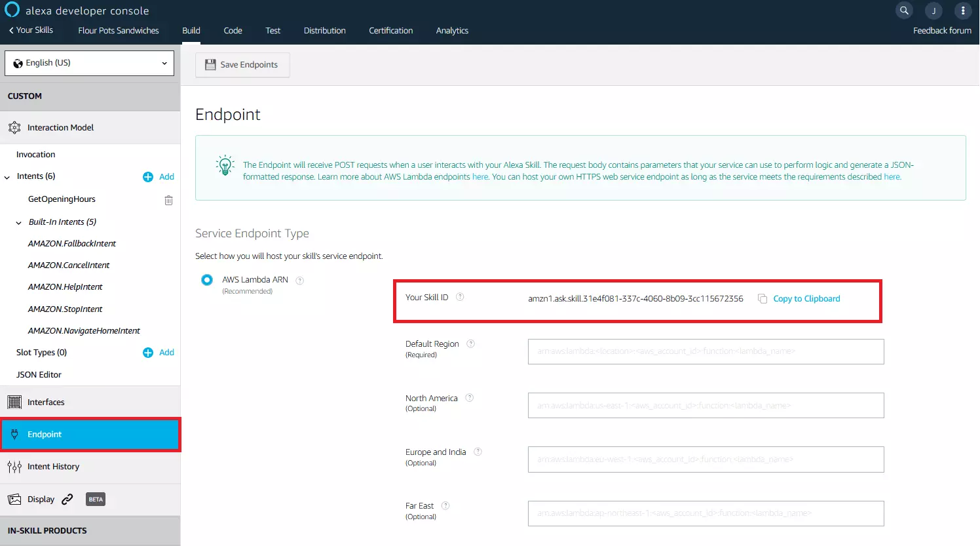Select the AWS Lambda ARN radio button

207,280
